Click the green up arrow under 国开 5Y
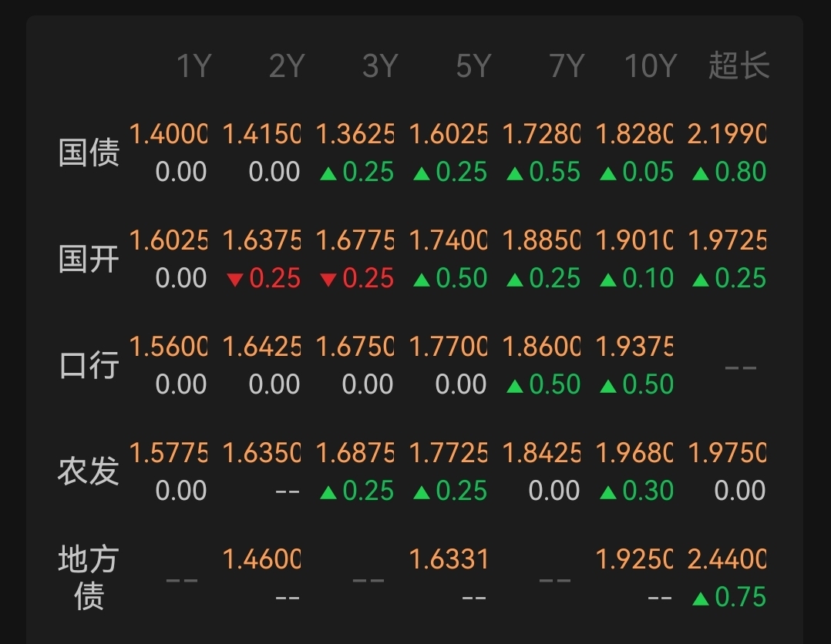 click(x=422, y=279)
